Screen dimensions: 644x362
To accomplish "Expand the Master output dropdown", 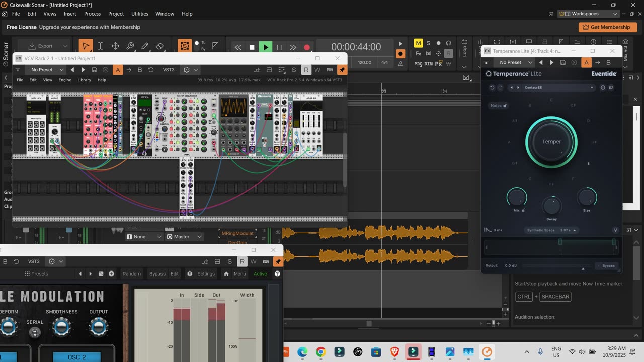I will pyautogui.click(x=185, y=237).
